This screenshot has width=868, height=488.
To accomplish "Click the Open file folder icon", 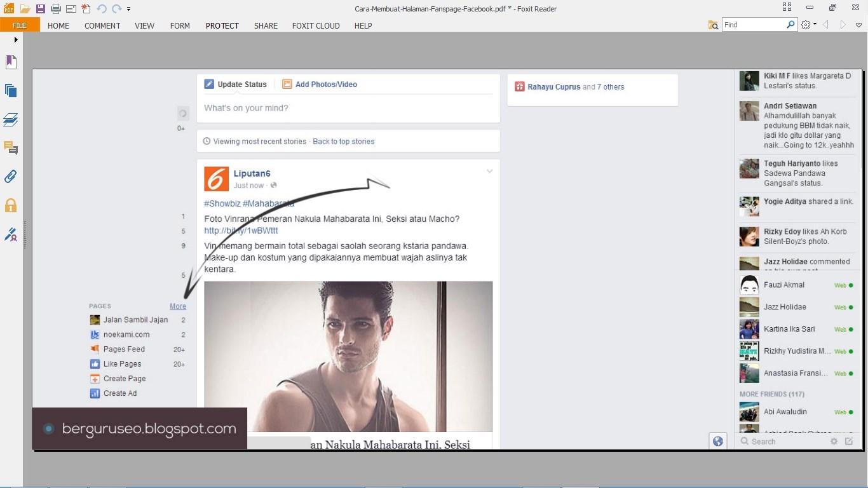I will click(25, 9).
